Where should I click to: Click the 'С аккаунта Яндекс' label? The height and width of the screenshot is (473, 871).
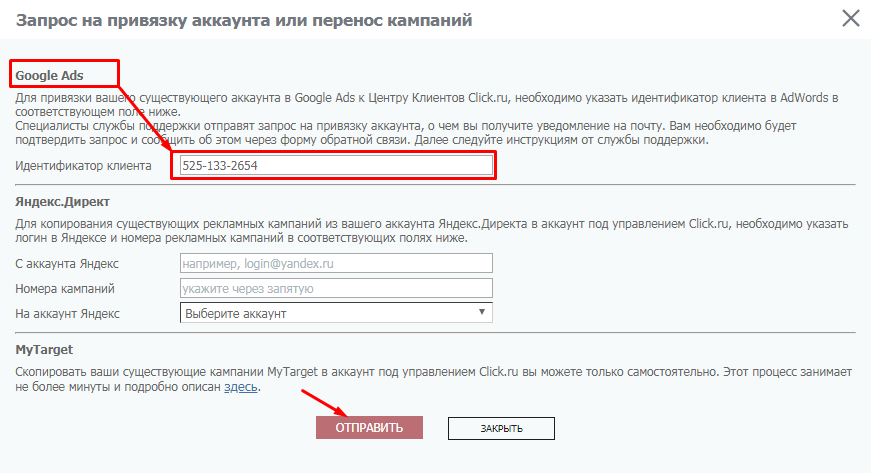click(x=67, y=263)
